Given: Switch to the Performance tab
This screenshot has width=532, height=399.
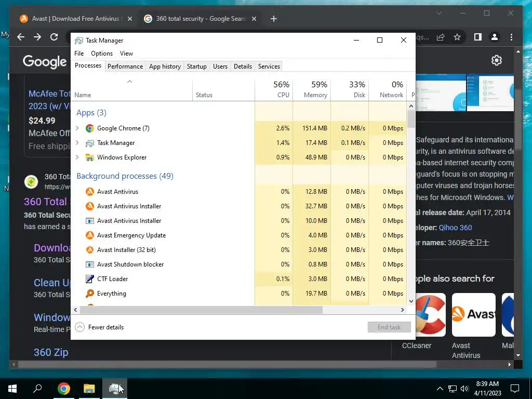Looking at the screenshot, I should tap(125, 66).
